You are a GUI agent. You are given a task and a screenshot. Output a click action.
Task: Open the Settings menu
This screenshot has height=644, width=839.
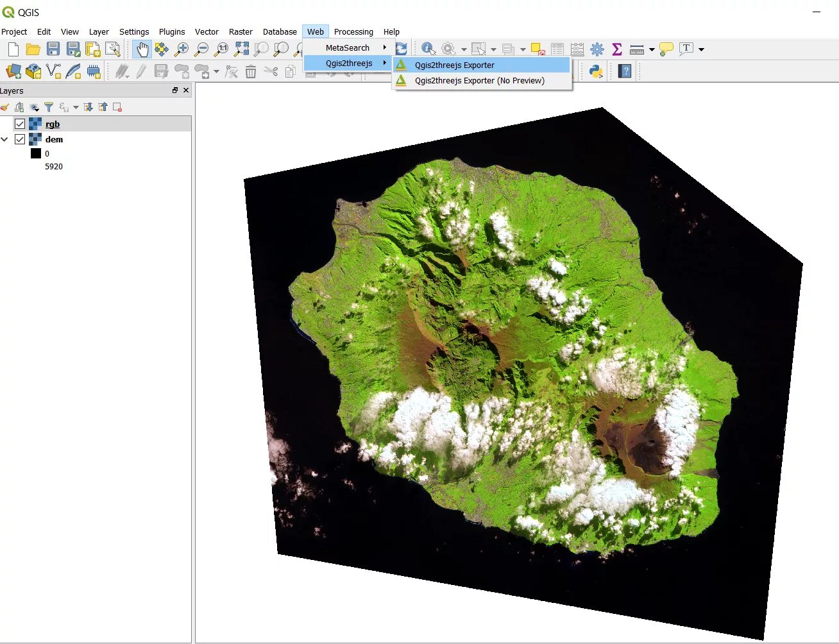pos(134,31)
